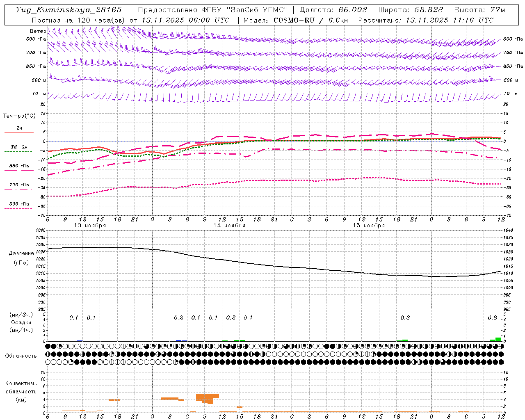The height and width of the screenshot is (420, 525).
Task: Click the "Конвективн." convective cloud label
Action: (21, 383)
